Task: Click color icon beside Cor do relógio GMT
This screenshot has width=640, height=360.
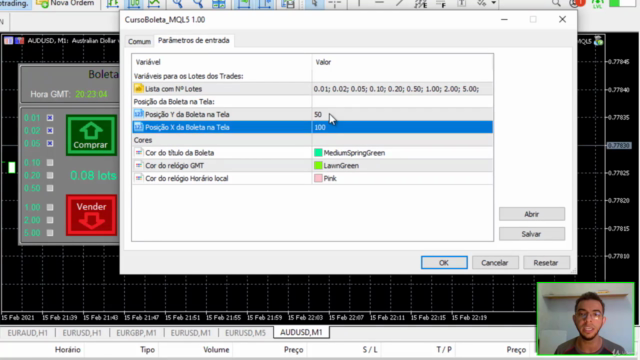Action: click(138, 165)
